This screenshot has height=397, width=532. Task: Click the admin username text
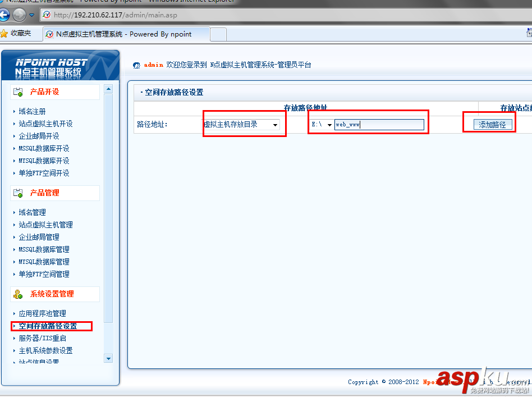[x=153, y=65]
